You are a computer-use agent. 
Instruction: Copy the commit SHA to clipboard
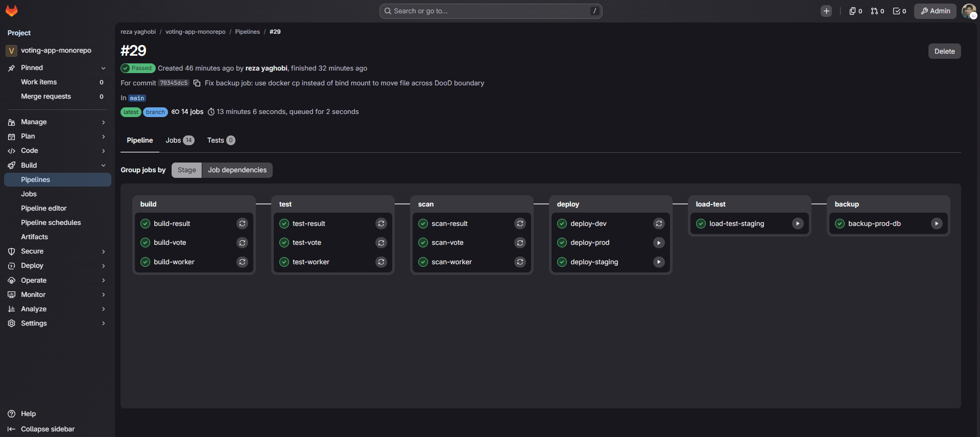tap(197, 83)
